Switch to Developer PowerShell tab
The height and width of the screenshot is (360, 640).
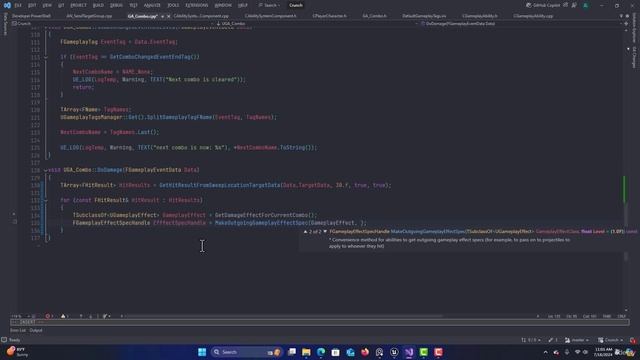[31, 16]
